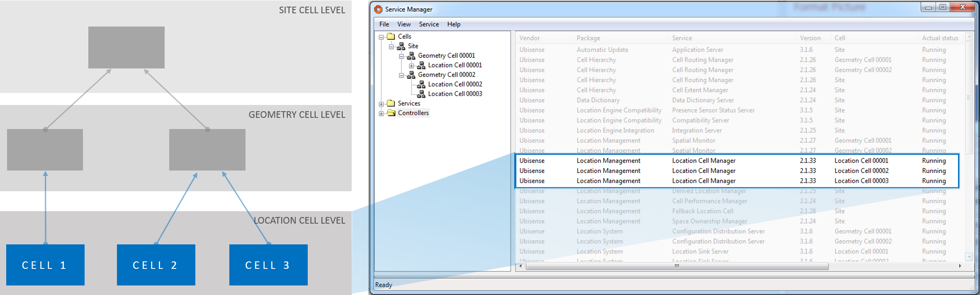Click the Site network icon
980x295 pixels.
[401, 46]
